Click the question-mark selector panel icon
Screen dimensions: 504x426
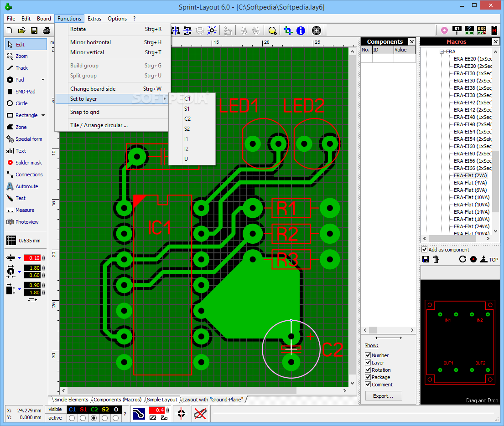tap(469, 31)
